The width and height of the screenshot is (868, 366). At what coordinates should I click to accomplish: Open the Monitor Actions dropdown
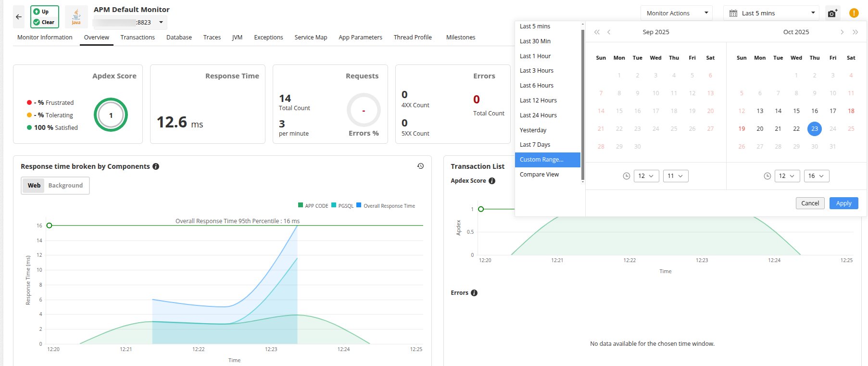(x=677, y=13)
